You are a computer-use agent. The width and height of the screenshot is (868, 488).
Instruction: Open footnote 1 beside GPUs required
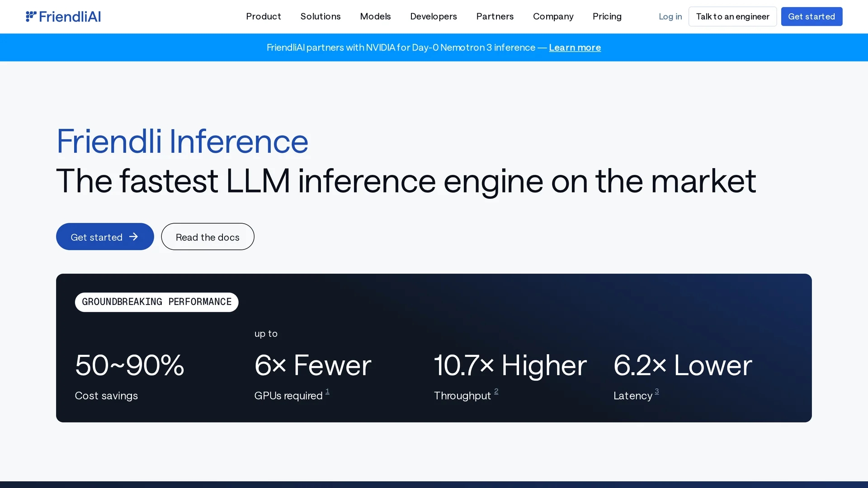(x=327, y=392)
